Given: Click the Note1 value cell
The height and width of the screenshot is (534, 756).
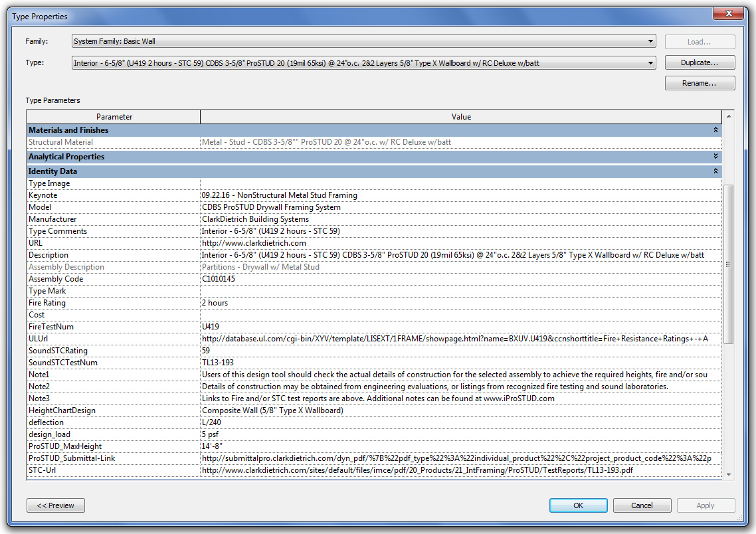Looking at the screenshot, I should [461, 375].
